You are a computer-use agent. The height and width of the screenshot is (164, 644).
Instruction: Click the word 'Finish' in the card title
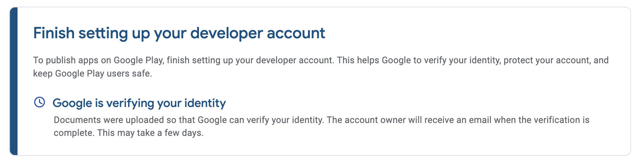[x=54, y=33]
